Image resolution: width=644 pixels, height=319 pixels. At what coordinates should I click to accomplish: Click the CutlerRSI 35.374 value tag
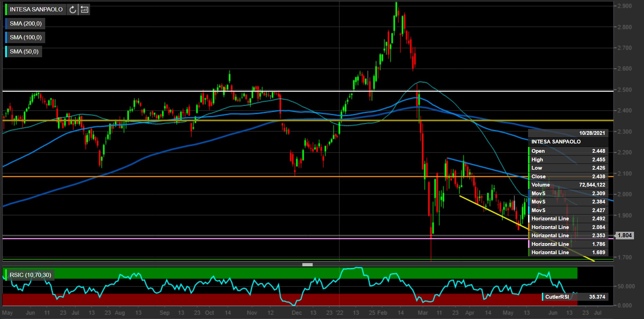click(575, 297)
